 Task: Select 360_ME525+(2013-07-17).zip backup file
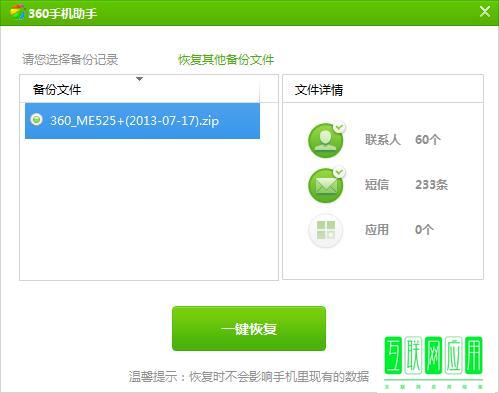142,121
